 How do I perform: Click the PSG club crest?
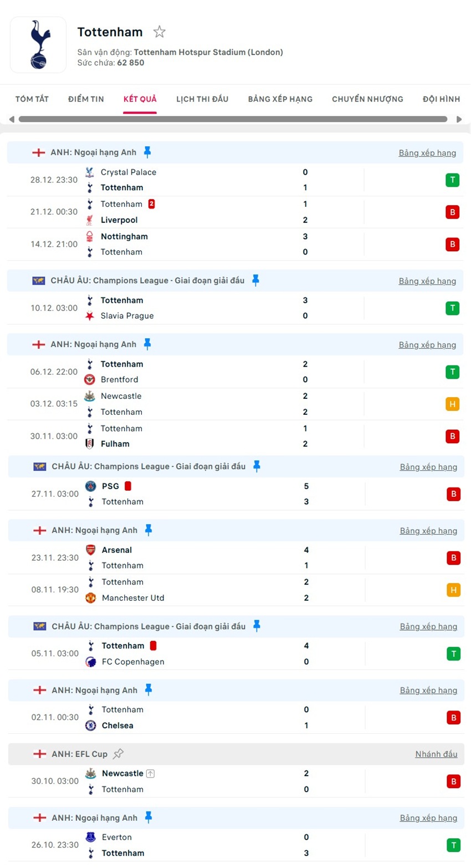click(90, 486)
